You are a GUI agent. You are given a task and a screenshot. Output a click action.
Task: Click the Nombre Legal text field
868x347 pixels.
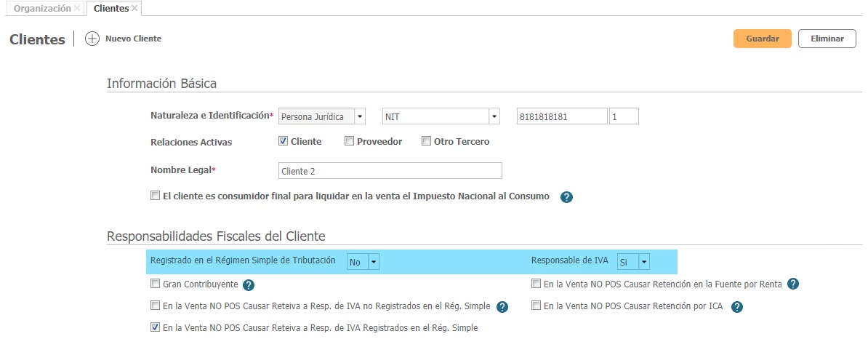point(390,171)
